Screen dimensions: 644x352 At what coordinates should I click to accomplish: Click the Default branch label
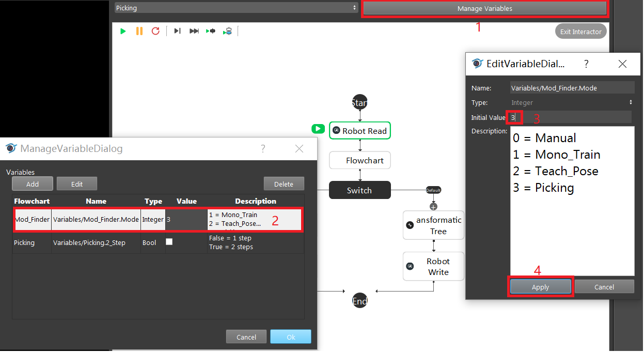[x=433, y=190]
